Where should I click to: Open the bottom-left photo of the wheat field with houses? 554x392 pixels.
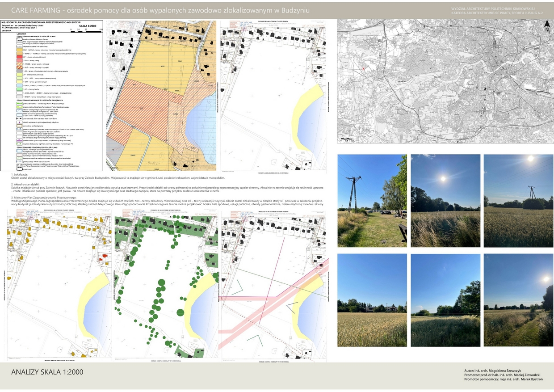[x=372, y=300]
